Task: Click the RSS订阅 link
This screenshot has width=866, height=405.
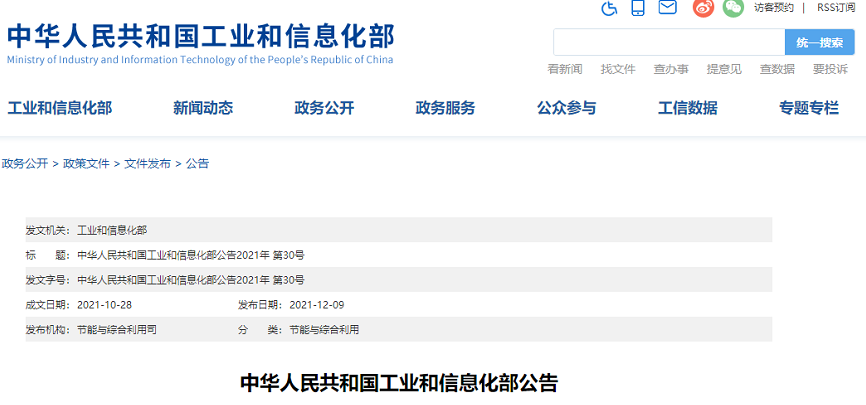Action: point(836,7)
